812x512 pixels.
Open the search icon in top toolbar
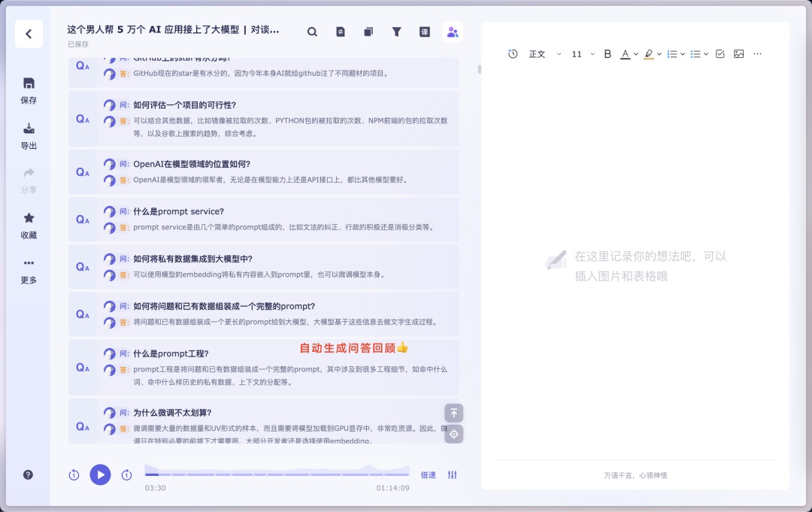312,32
